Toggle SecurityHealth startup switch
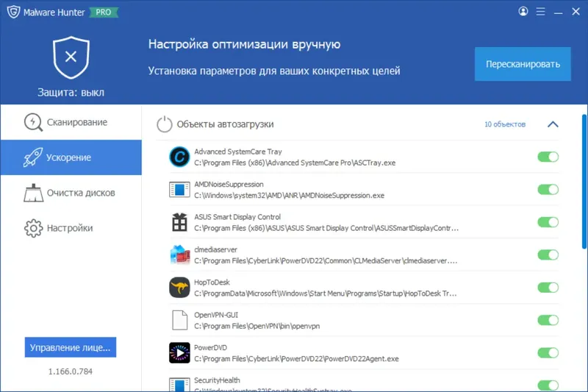The width and height of the screenshot is (588, 392). (x=548, y=385)
